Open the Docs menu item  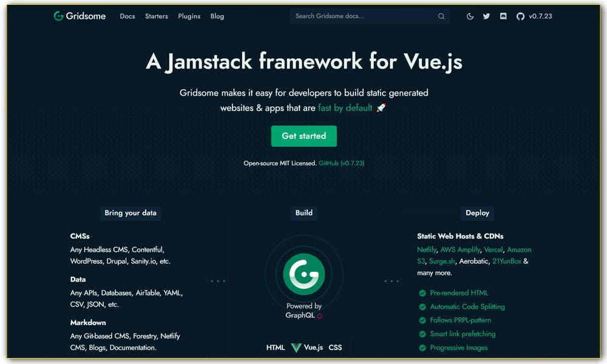click(x=127, y=16)
